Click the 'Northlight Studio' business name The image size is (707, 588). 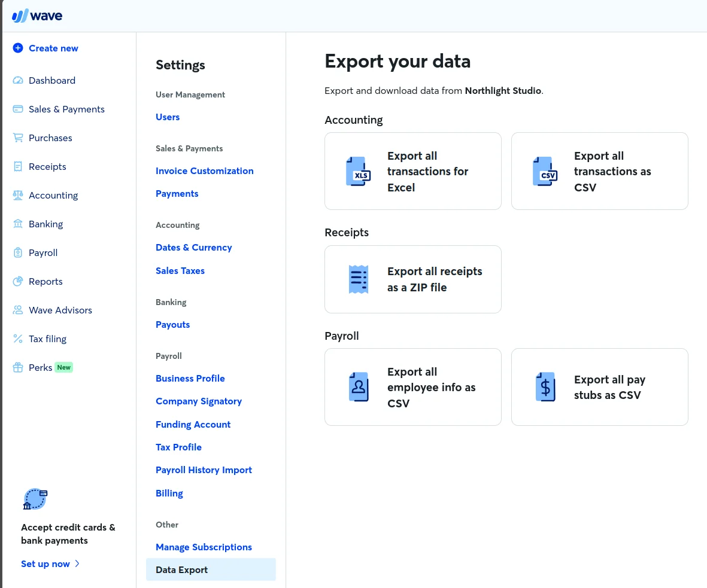[x=503, y=90]
